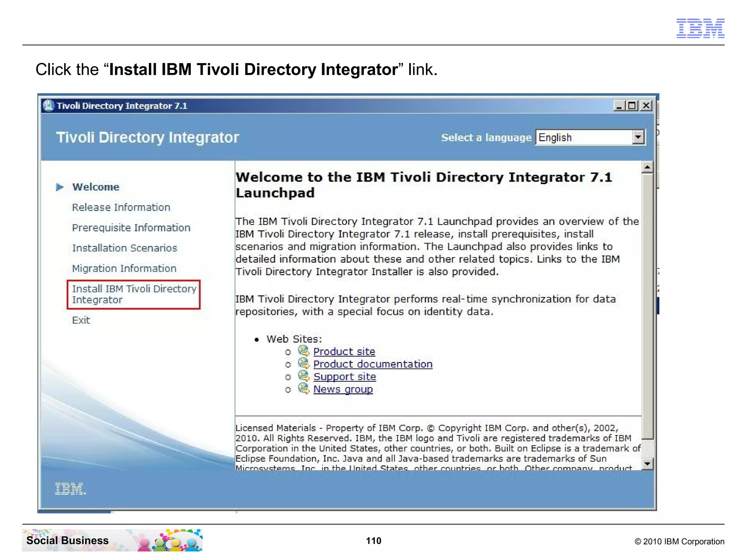Click Exit in the launchpad menu
Screen dimensions: 747x560
pyautogui.click(x=81, y=320)
